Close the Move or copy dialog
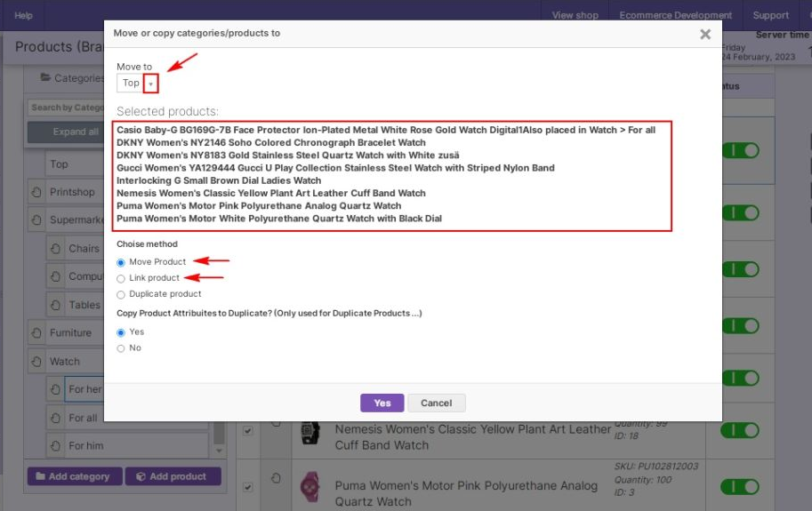 click(704, 34)
